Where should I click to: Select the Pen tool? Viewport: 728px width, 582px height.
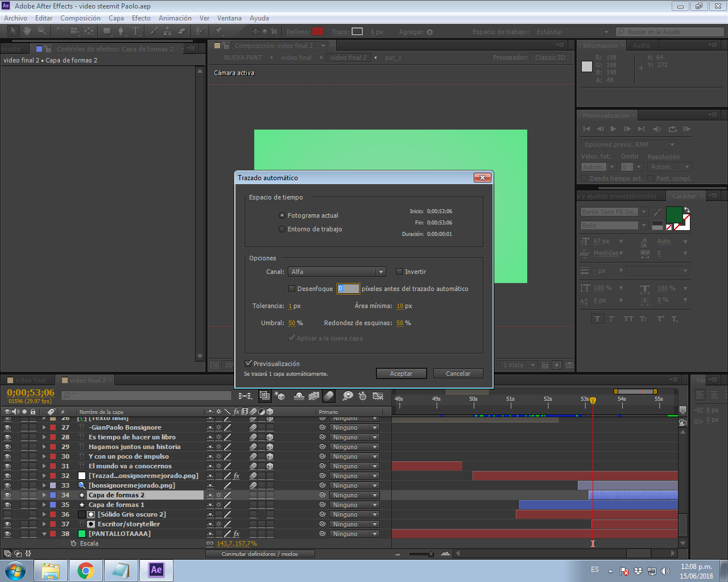pos(121,31)
